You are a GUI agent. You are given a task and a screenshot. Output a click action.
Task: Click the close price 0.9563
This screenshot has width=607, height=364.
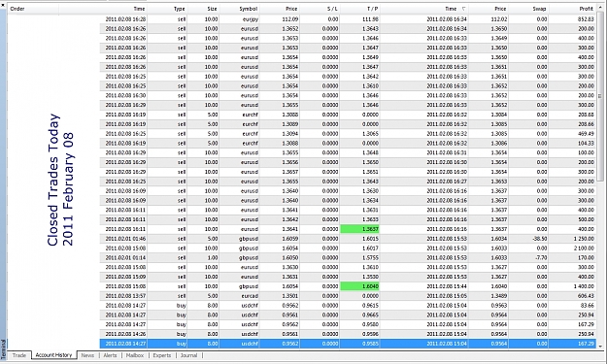point(498,305)
